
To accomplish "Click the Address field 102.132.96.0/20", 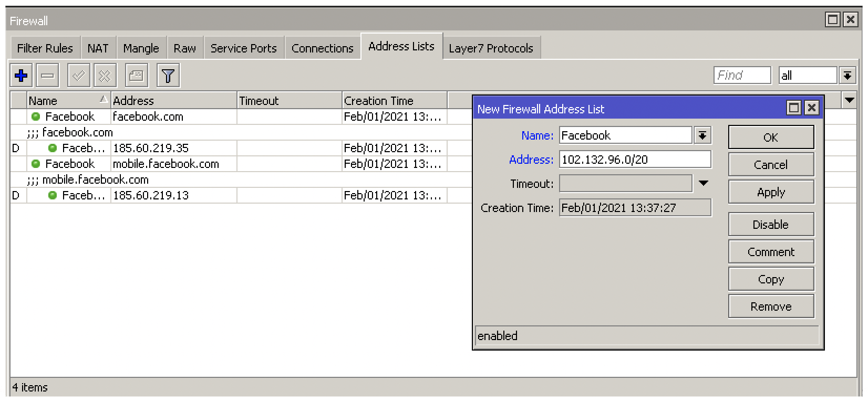I will 635,160.
